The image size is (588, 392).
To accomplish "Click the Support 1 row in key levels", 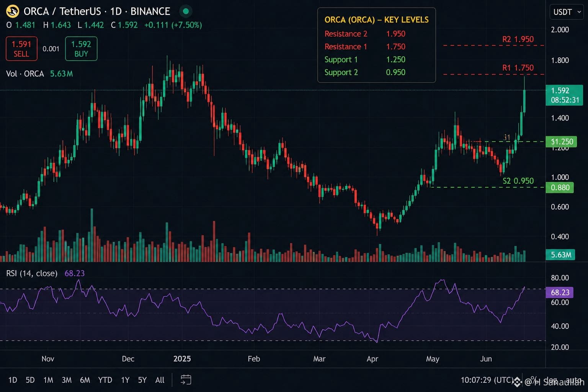I will coord(365,60).
